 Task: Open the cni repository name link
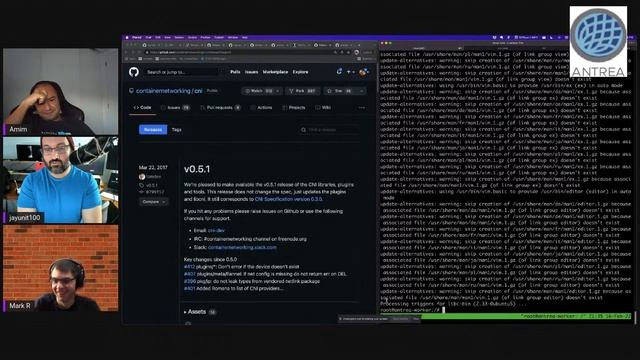(198, 91)
